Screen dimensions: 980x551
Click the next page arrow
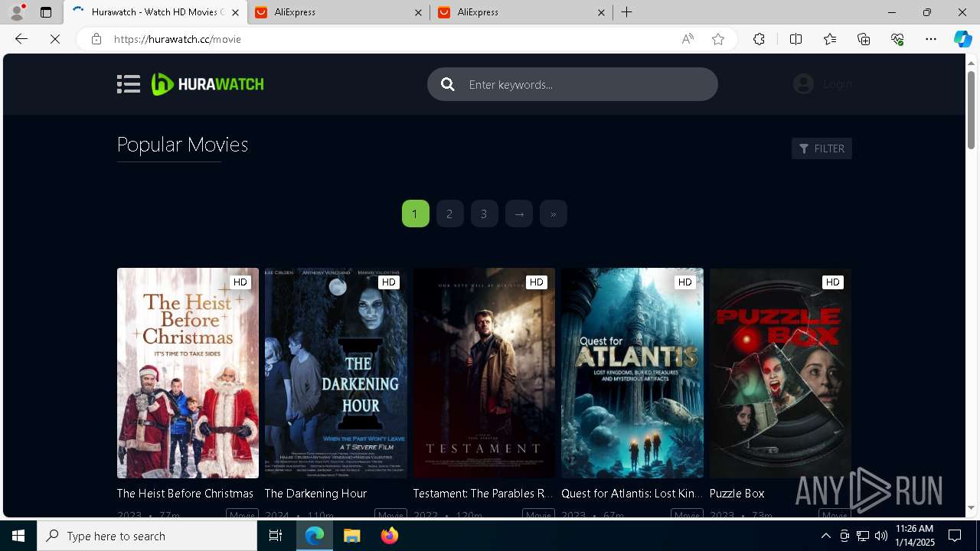coord(519,214)
